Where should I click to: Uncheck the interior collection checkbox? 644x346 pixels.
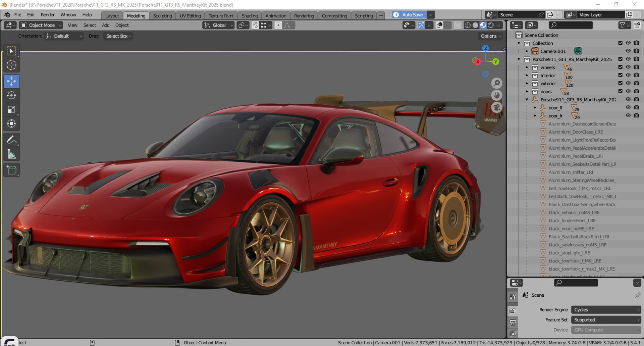(x=620, y=75)
